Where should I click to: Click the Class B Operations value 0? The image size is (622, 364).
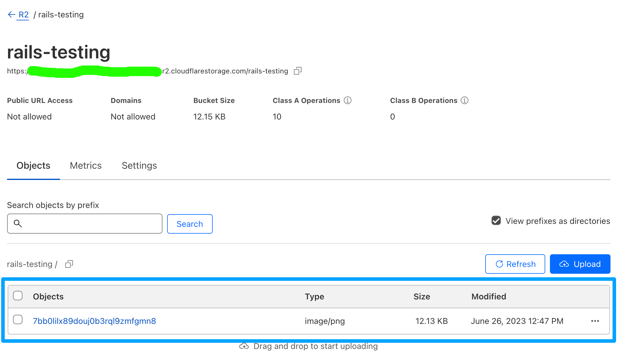pyautogui.click(x=393, y=117)
